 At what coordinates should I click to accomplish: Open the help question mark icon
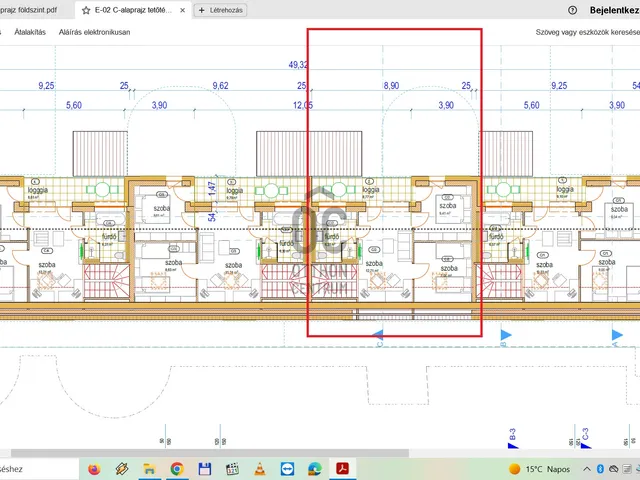click(x=572, y=10)
